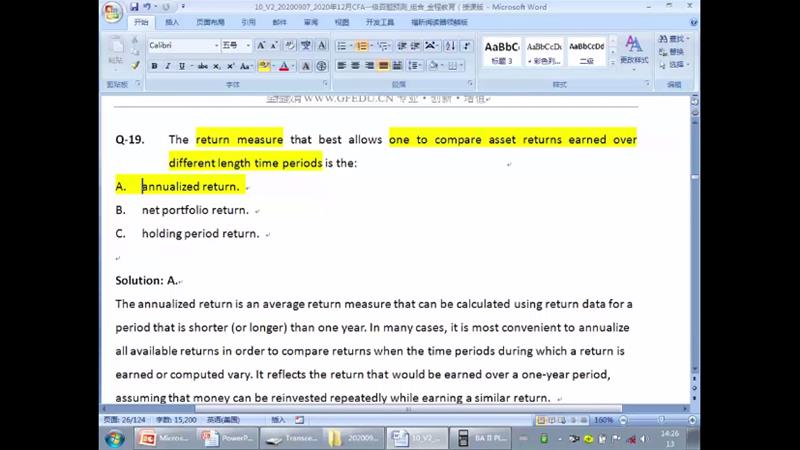Undo the last action
The image size is (800, 450).
click(147, 7)
